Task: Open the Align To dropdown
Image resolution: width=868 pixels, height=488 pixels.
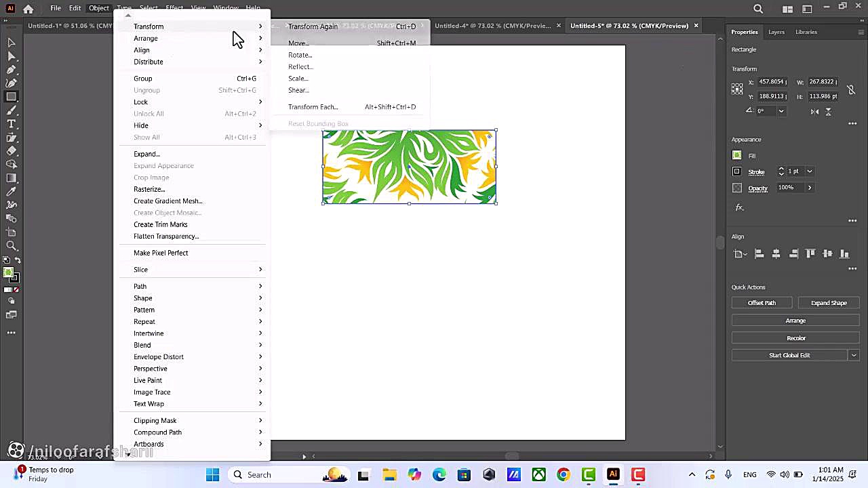Action: click(740, 254)
